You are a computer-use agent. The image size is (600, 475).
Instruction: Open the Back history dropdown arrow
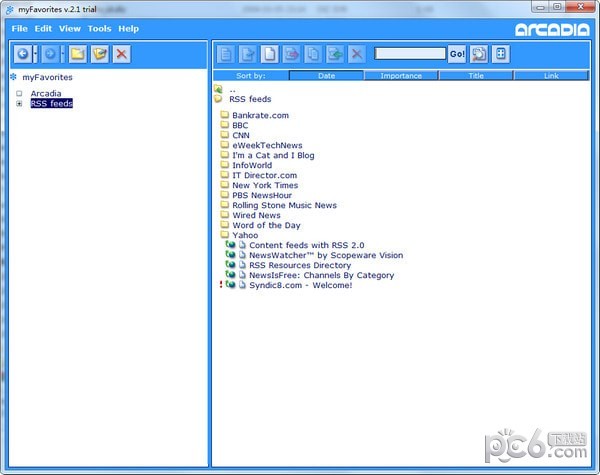tap(35, 54)
